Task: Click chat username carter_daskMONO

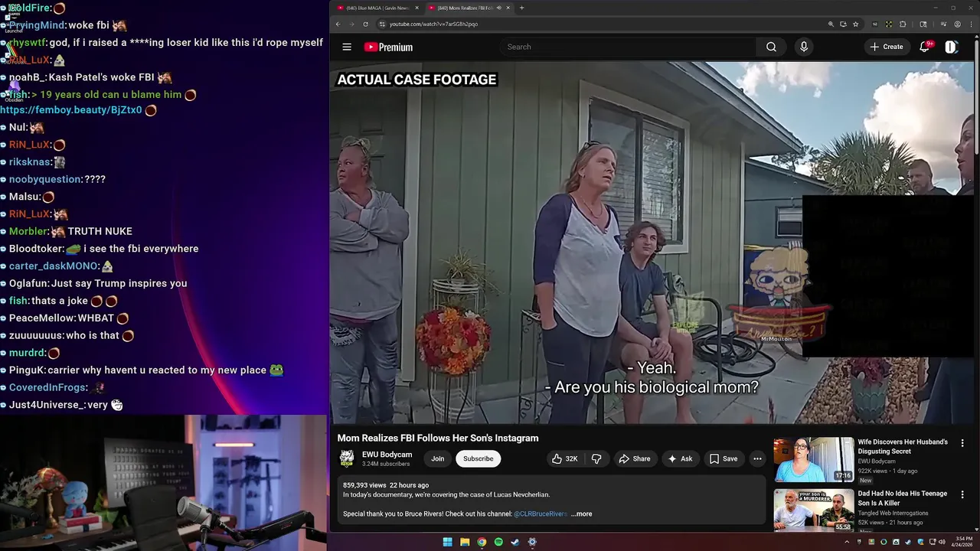Action: (x=54, y=266)
